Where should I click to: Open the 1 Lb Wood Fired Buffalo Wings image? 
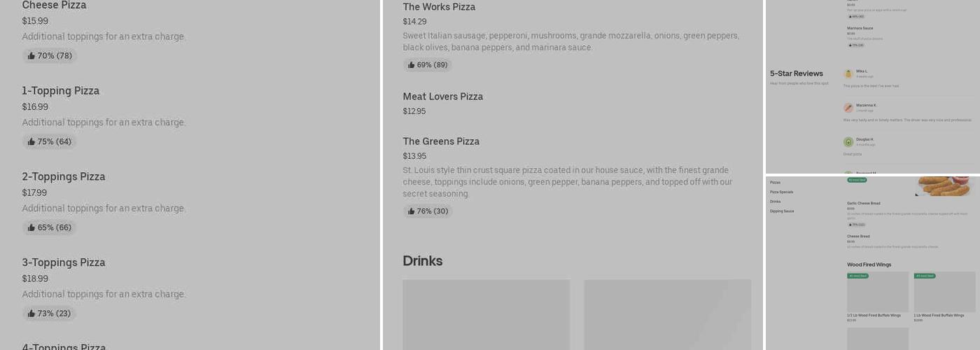944,292
